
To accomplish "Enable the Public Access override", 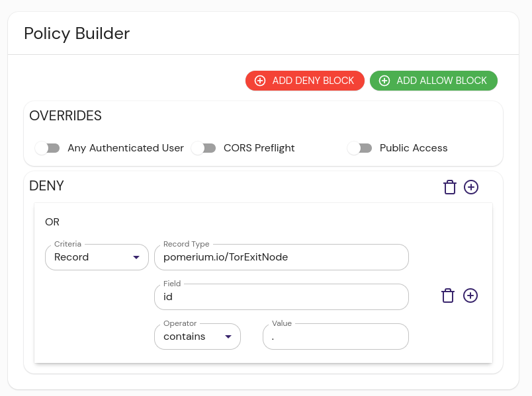I will tap(360, 148).
